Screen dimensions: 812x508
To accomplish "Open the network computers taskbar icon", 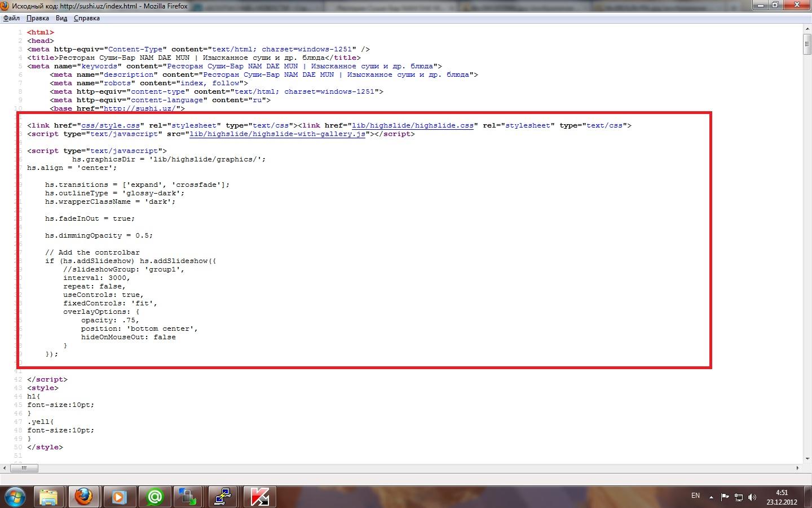I will click(x=188, y=497).
